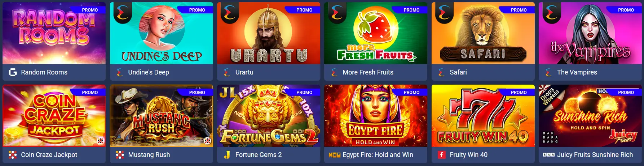644x166 pixels.
Task: Click the yellow J icon beside Fortune Gems 2
Action: [227, 155]
